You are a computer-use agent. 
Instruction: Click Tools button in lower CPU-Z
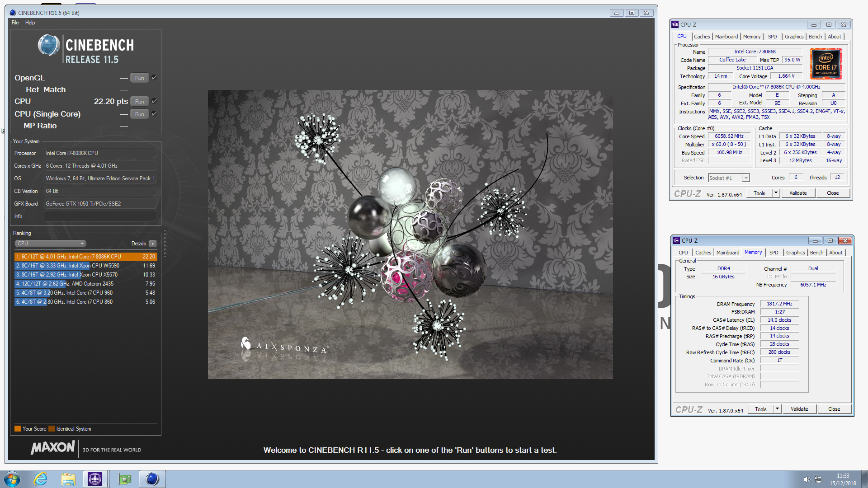point(761,409)
